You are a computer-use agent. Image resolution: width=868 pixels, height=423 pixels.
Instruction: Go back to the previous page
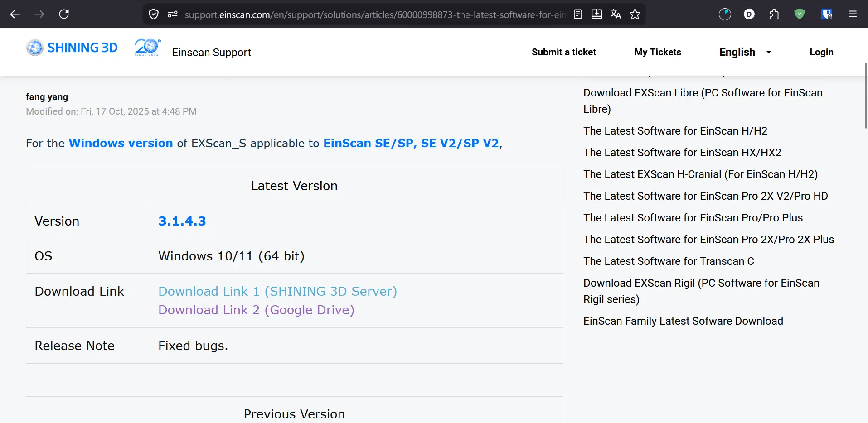point(15,14)
